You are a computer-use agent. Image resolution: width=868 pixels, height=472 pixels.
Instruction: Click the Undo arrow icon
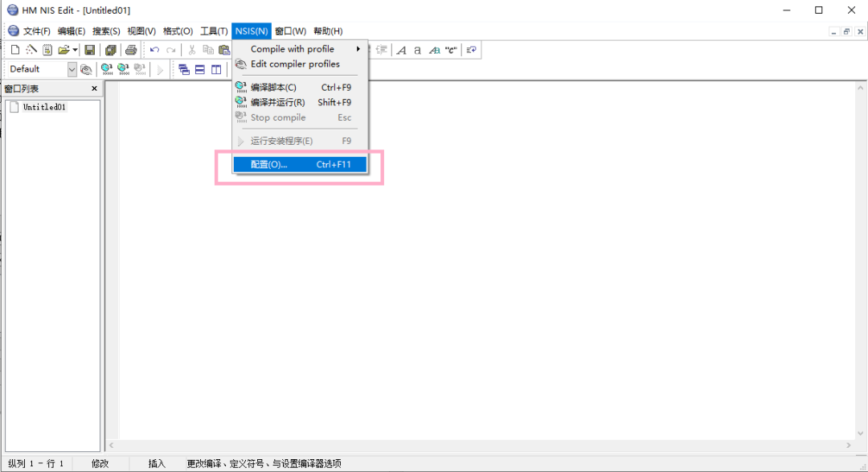click(x=154, y=50)
